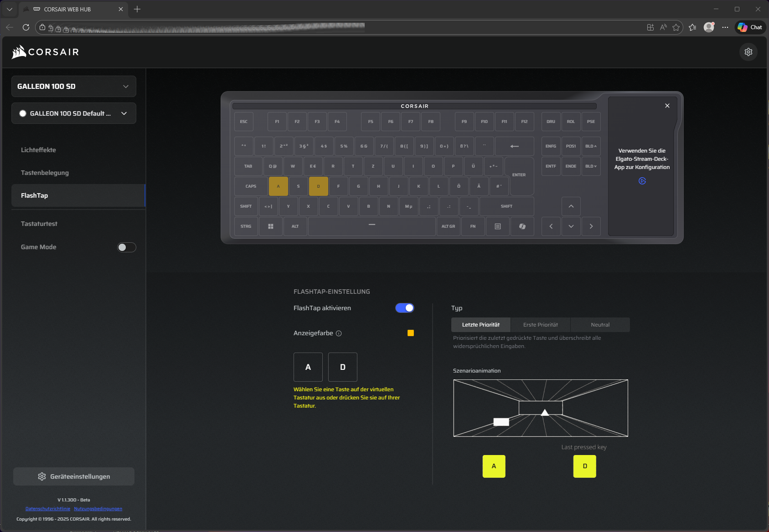Screen dimensions: 769x532
Task: Click the backspace key on virtual keyboard
Action: coord(514,146)
